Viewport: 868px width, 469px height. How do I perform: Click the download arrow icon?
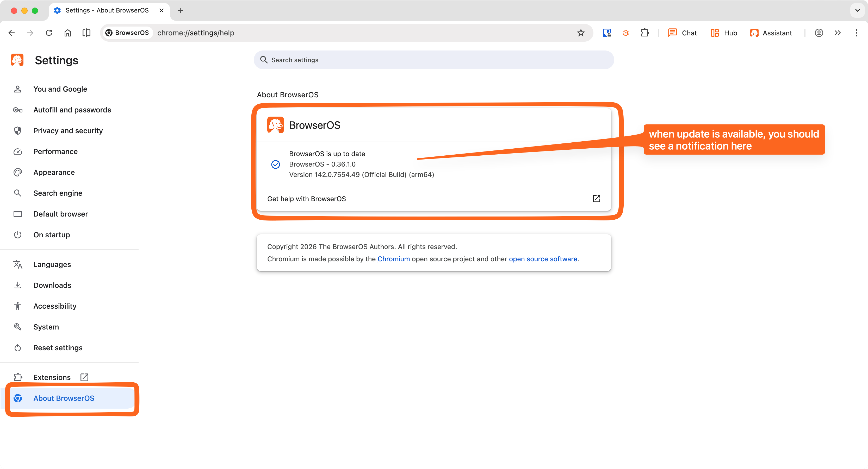coord(17,285)
